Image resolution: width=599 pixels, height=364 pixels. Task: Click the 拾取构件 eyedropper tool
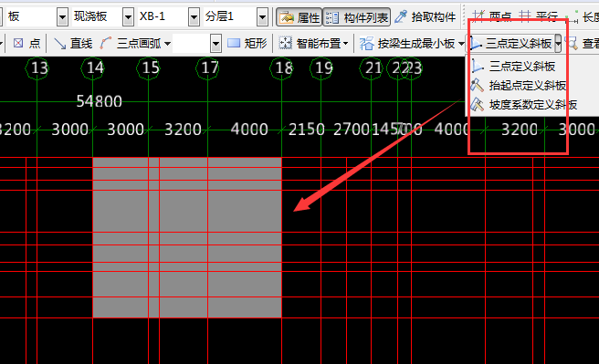coord(426,16)
